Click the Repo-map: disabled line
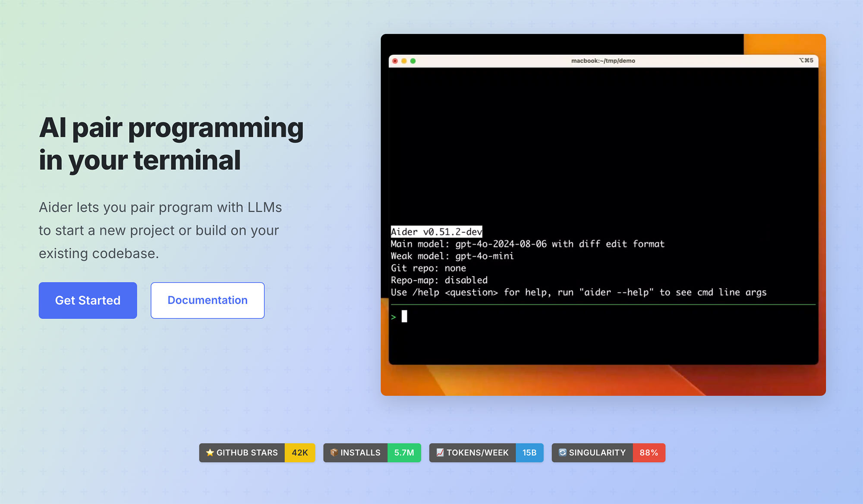The width and height of the screenshot is (863, 504). pyautogui.click(x=439, y=280)
